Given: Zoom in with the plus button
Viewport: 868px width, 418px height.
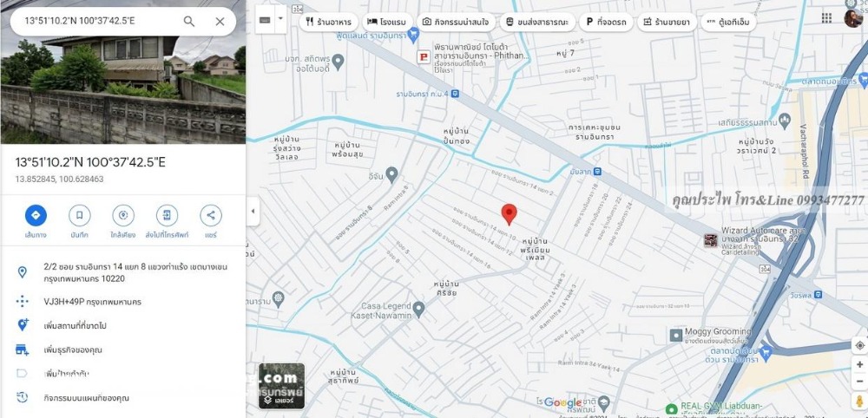Looking at the screenshot, I should tap(859, 365).
